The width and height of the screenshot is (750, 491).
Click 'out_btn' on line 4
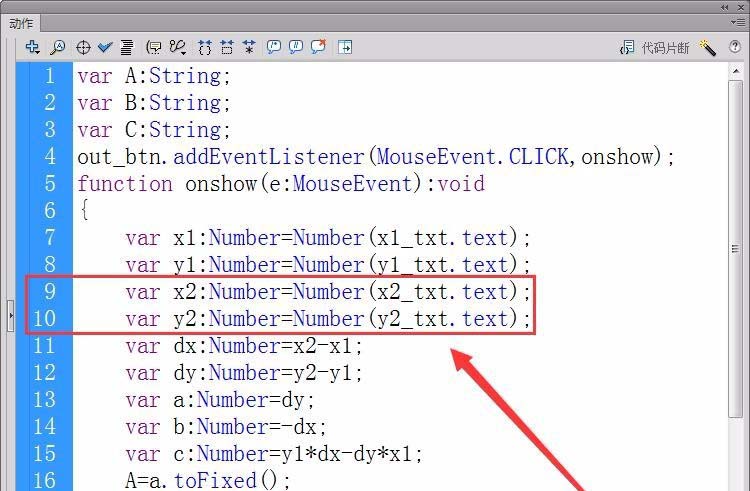(x=120, y=157)
